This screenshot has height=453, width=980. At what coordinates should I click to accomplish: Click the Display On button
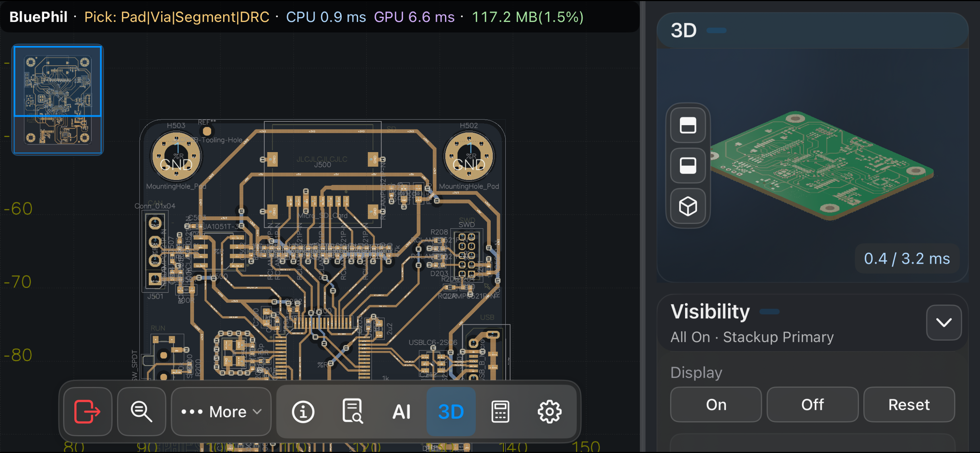(x=716, y=404)
